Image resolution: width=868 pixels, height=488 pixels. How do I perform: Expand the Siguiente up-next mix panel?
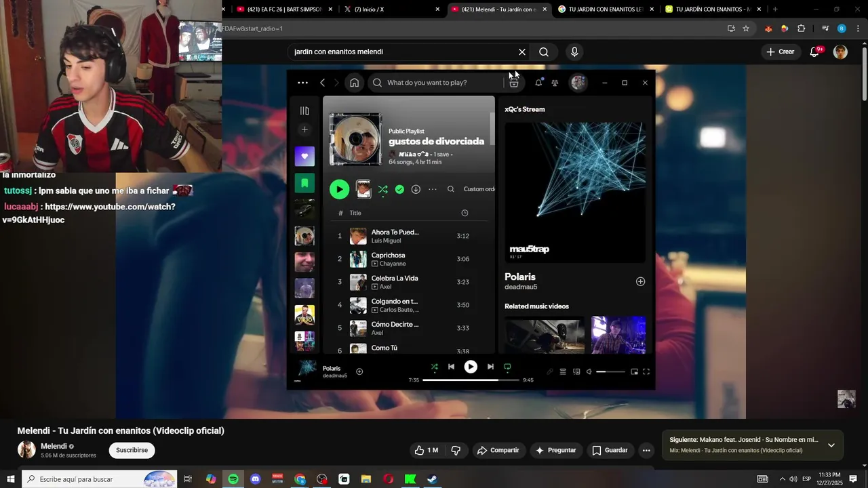[831, 445]
